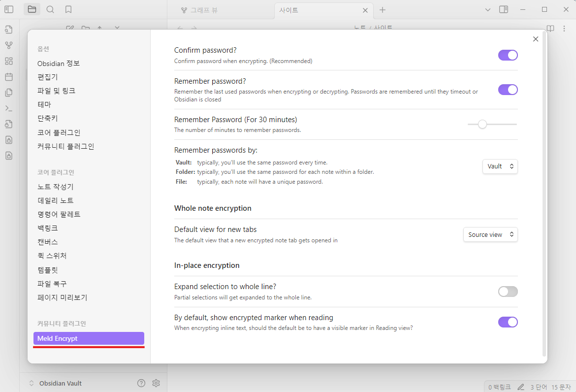Open 단축키 settings section

click(x=47, y=119)
